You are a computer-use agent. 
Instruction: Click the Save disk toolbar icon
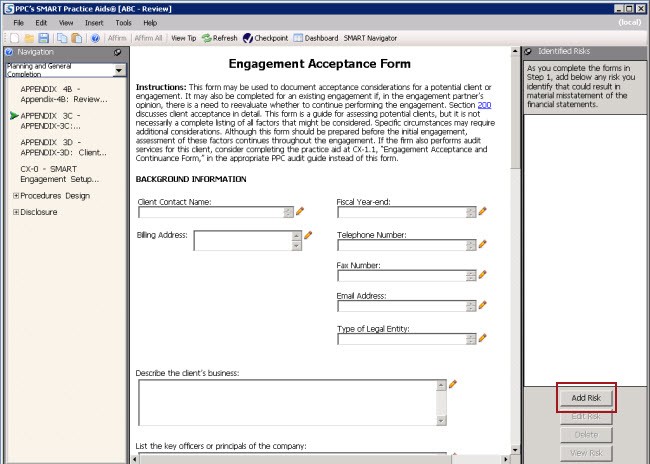[43, 38]
